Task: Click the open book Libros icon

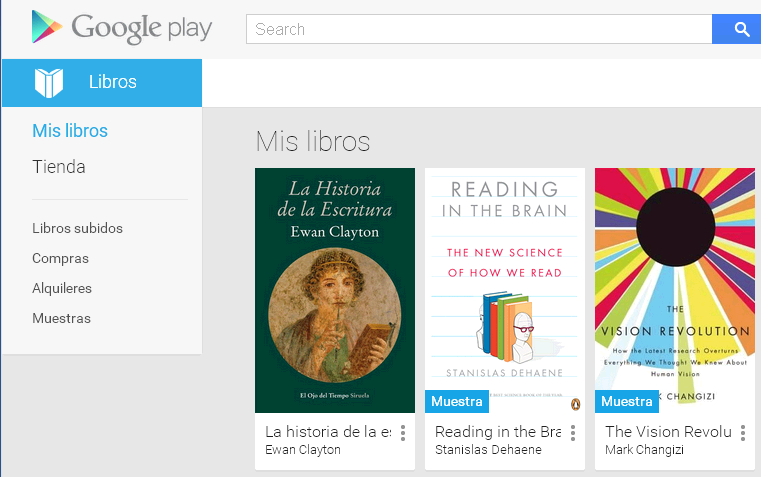Action: pyautogui.click(x=49, y=83)
